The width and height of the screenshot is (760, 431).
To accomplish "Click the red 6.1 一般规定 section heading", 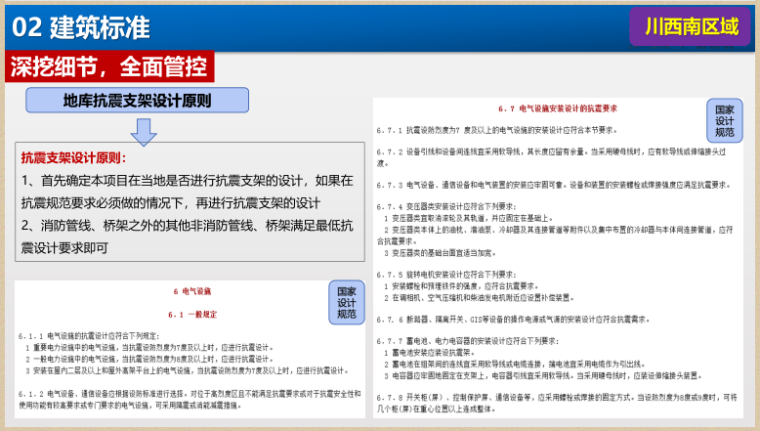I will pos(189,315).
